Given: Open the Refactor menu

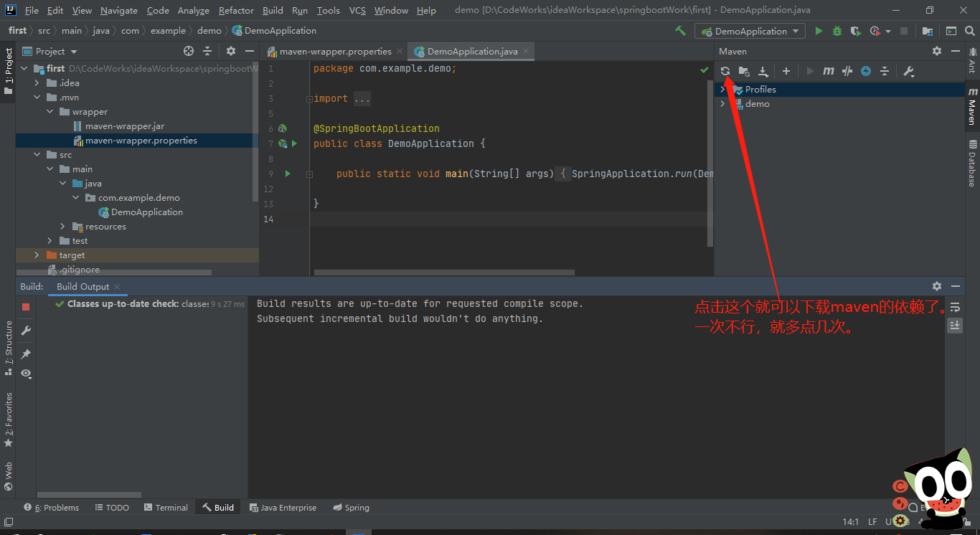Looking at the screenshot, I should coord(236,10).
